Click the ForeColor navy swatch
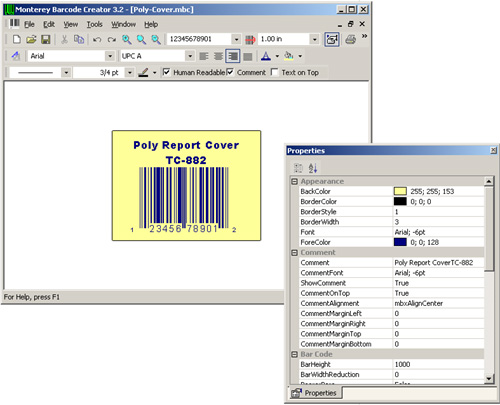 400,242
